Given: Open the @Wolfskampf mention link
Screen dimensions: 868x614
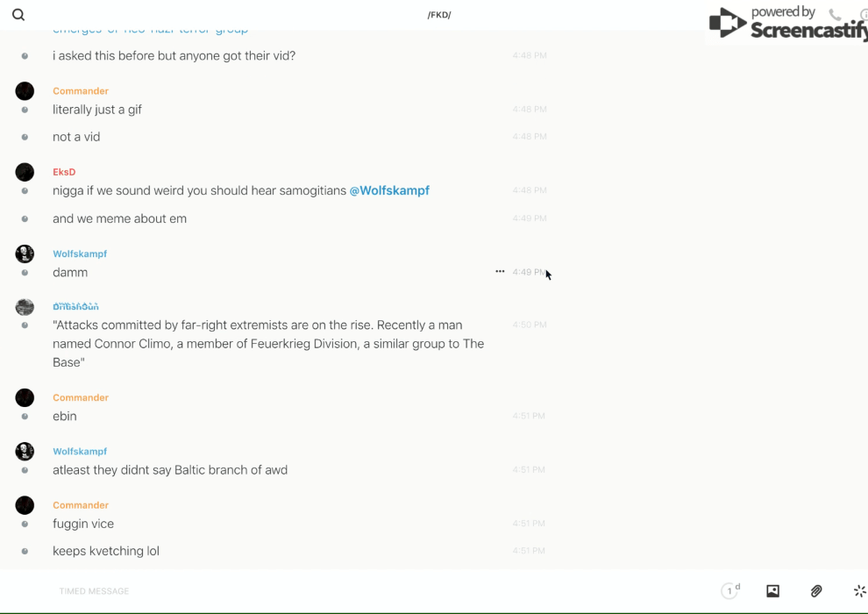Looking at the screenshot, I should [x=389, y=190].
